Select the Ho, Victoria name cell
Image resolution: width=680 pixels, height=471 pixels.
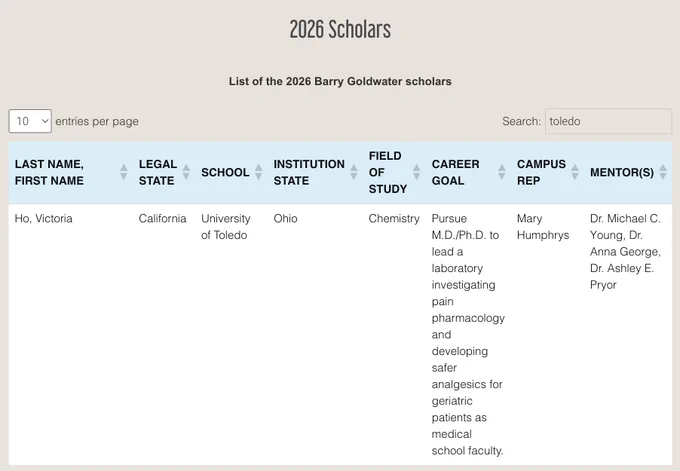tap(43, 218)
